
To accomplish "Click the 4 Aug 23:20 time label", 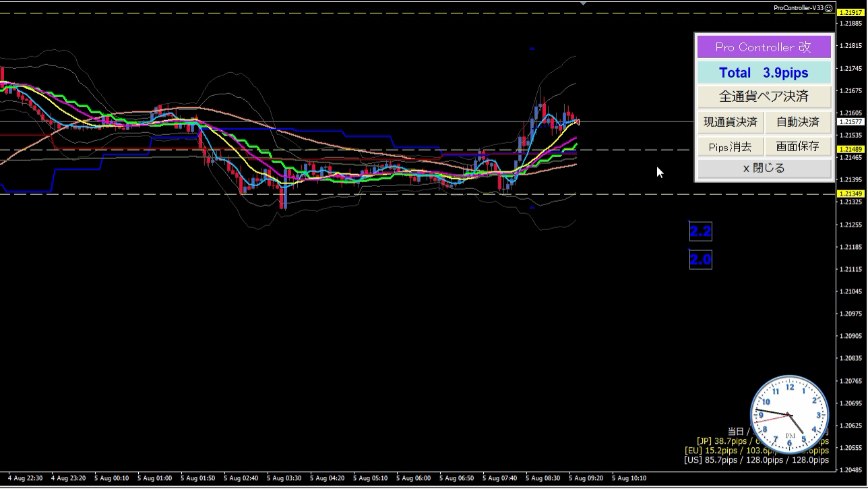I will [68, 478].
